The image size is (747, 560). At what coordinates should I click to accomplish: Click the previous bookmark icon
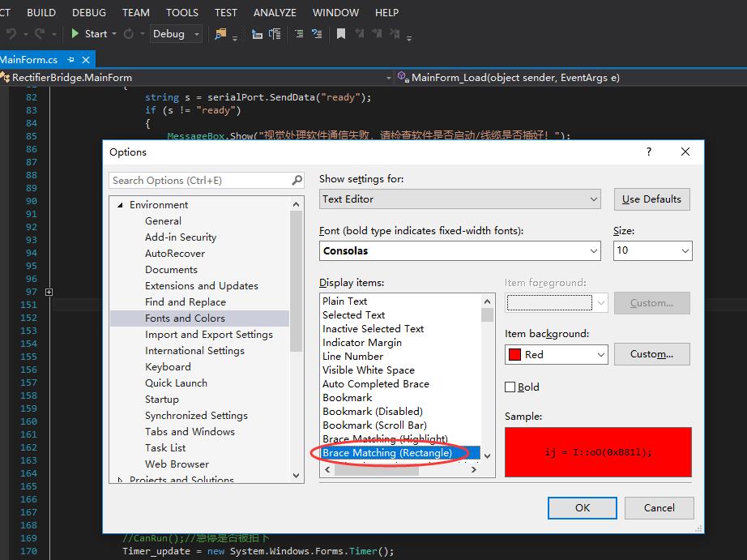click(x=359, y=34)
